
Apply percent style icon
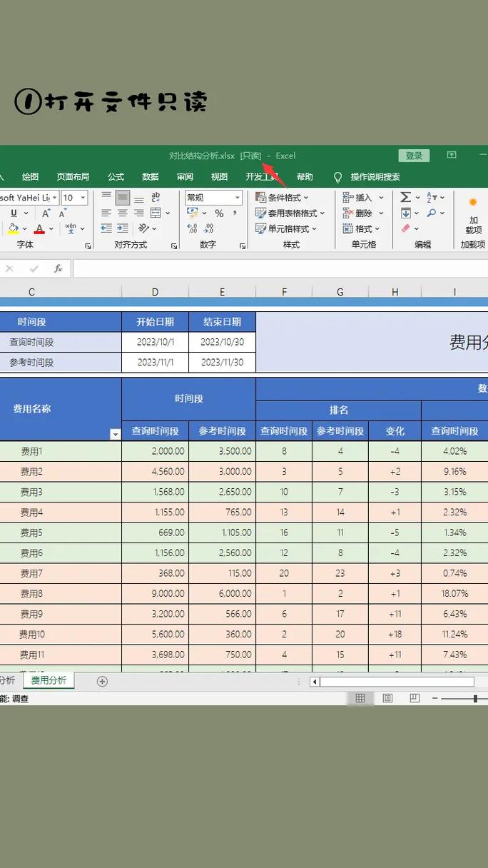[219, 213]
